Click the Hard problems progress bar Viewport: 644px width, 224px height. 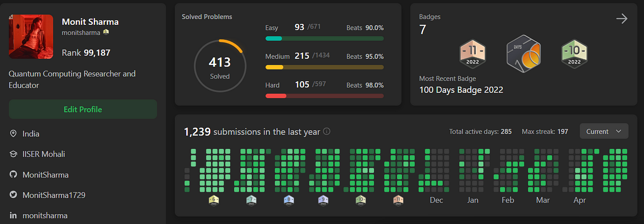(325, 95)
